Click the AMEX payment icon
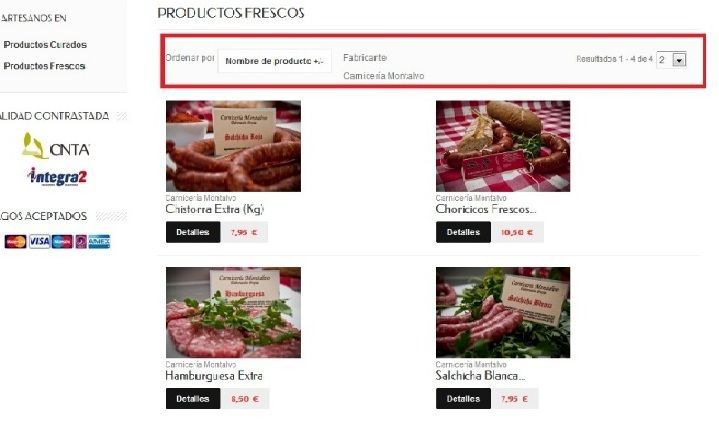Viewport: 719px width, 421px height. pyautogui.click(x=99, y=242)
